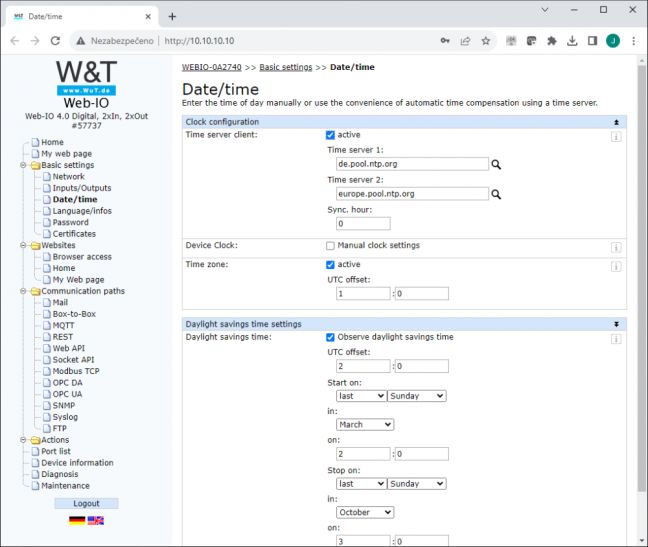Click Time server 1 input field
This screenshot has height=547, width=648.
pos(412,164)
